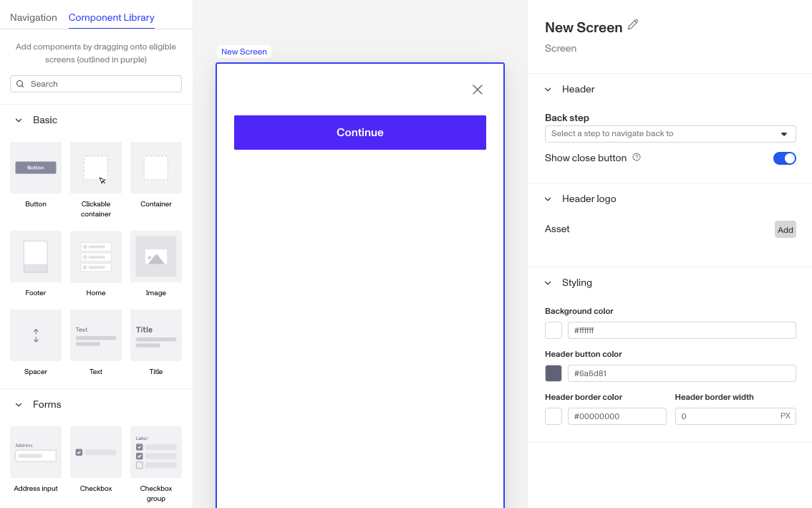The image size is (812, 508).
Task: Pick the Home component thumbnail
Action: (x=96, y=257)
